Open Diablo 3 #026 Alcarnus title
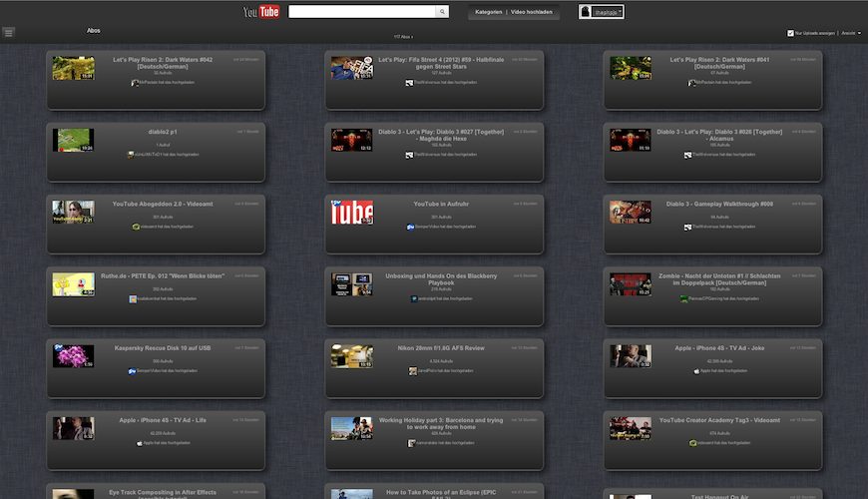Image resolution: width=868 pixels, height=499 pixels. (719, 135)
